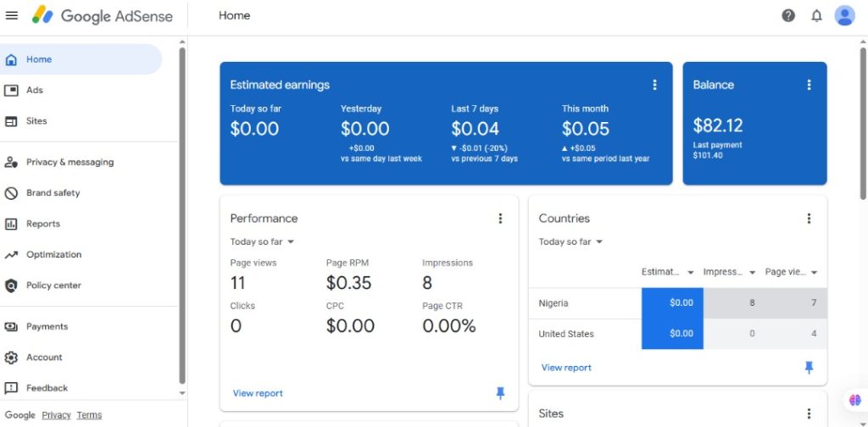
Task: Open Performance card more options menu
Action: tap(500, 219)
